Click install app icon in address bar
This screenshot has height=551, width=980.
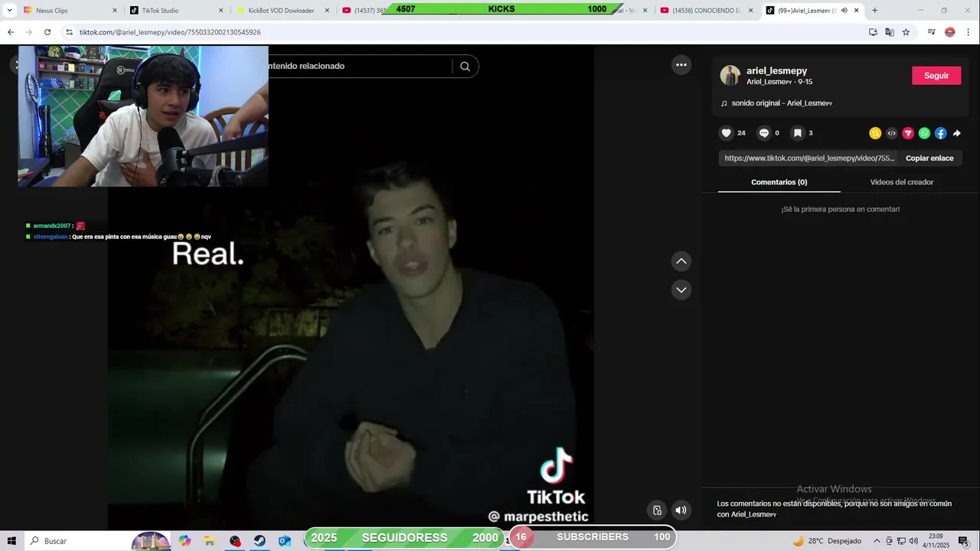(873, 32)
